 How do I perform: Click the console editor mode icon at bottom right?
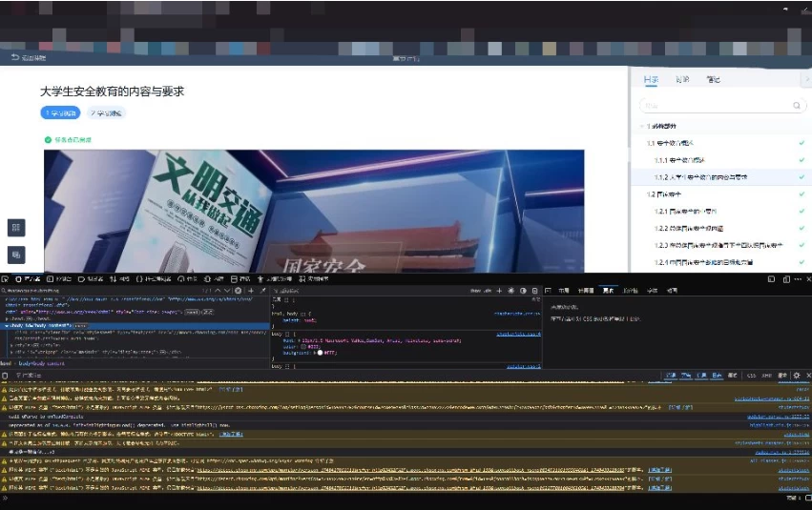click(808, 498)
